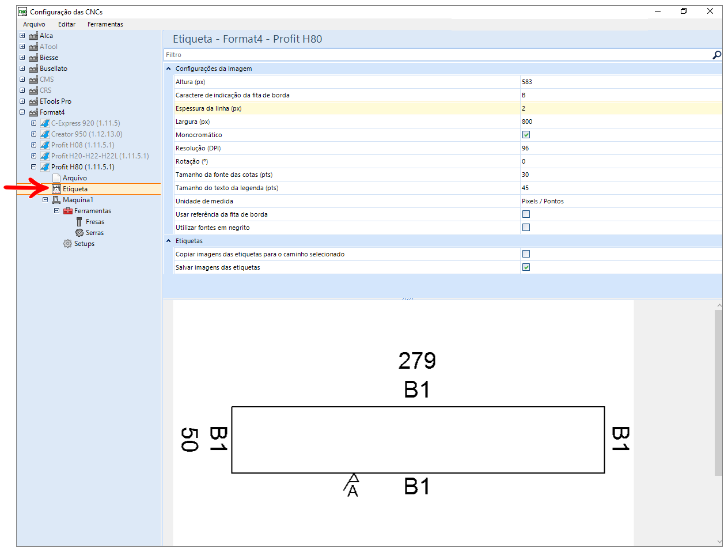Click the Creator 950 machine icon
Screen dimensions: 728x560
(45, 134)
